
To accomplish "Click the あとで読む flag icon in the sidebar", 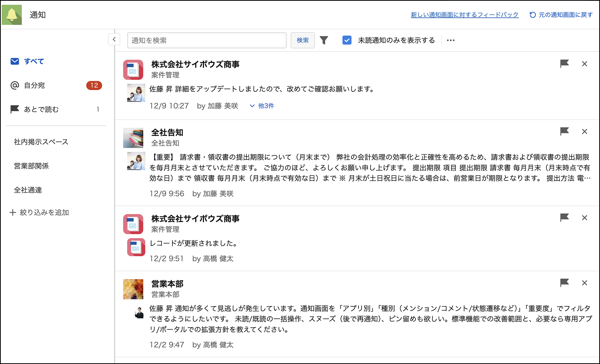I will point(15,109).
